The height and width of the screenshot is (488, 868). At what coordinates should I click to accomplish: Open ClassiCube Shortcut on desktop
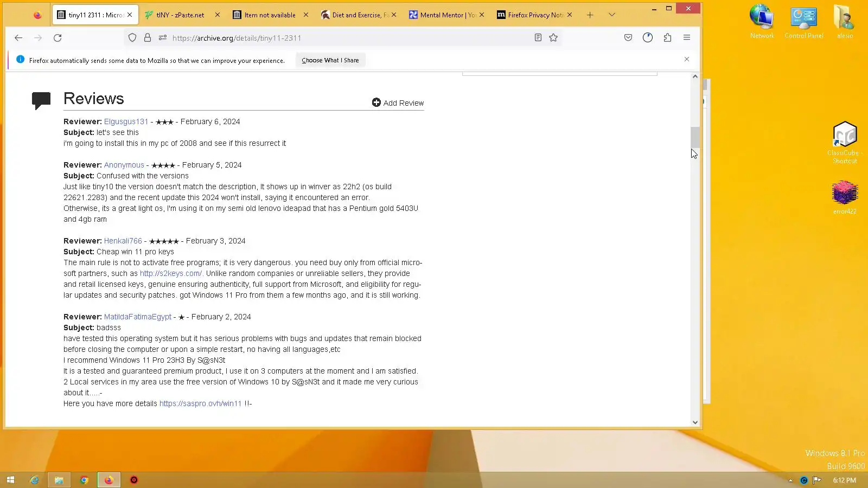(x=845, y=142)
